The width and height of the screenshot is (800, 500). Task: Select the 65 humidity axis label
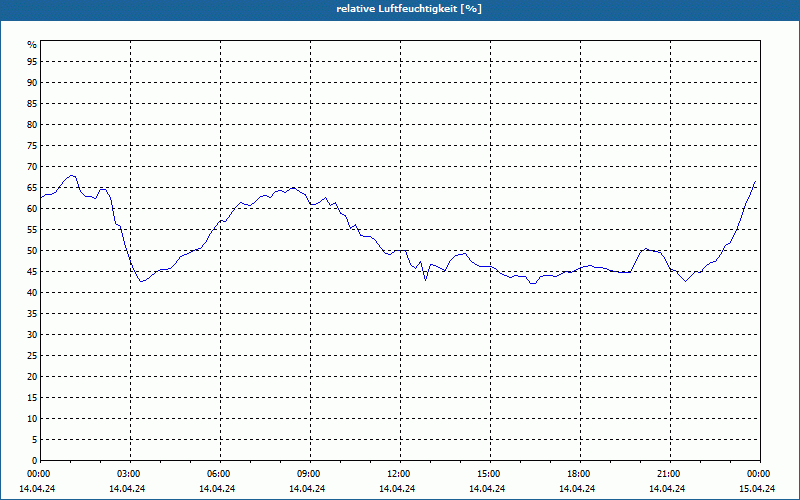[x=32, y=188]
